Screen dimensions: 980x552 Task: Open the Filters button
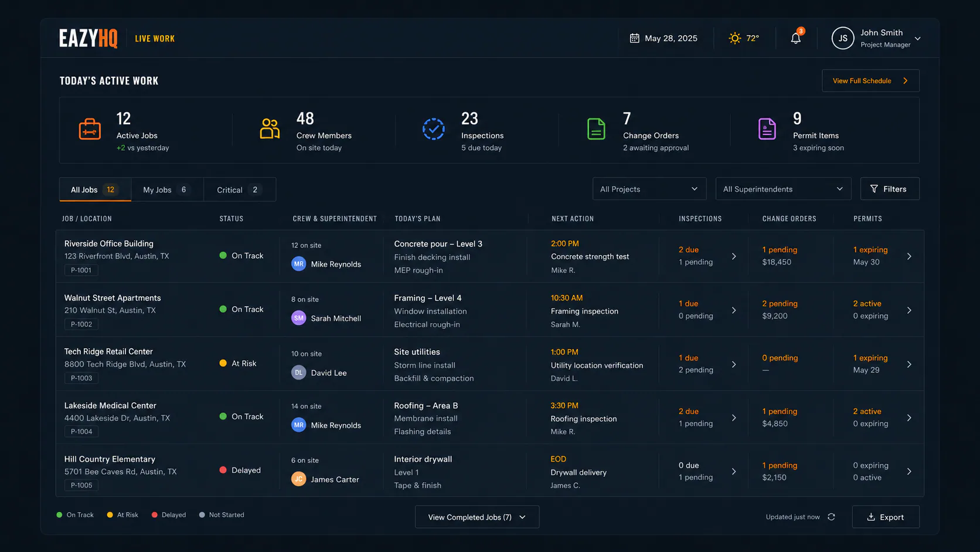pos(889,189)
